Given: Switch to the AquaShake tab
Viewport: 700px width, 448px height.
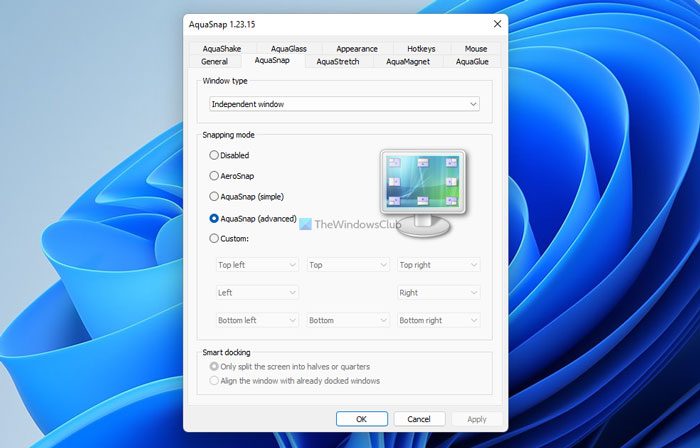Looking at the screenshot, I should coord(222,49).
